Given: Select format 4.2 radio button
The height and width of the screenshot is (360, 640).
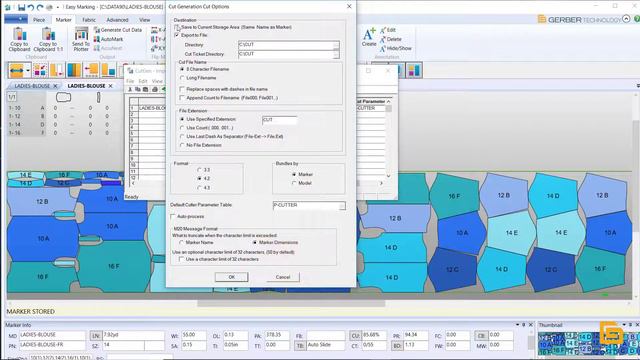Looking at the screenshot, I should (199, 179).
